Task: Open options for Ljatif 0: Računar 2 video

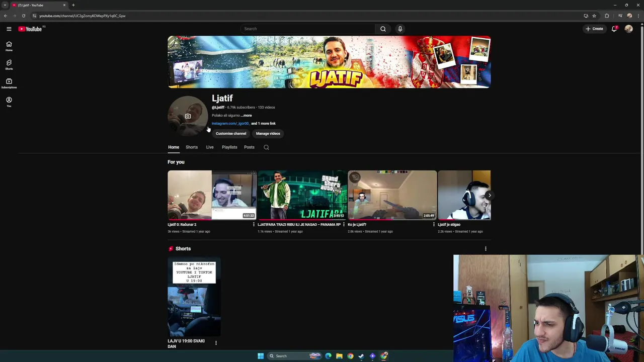Action: pos(254,225)
